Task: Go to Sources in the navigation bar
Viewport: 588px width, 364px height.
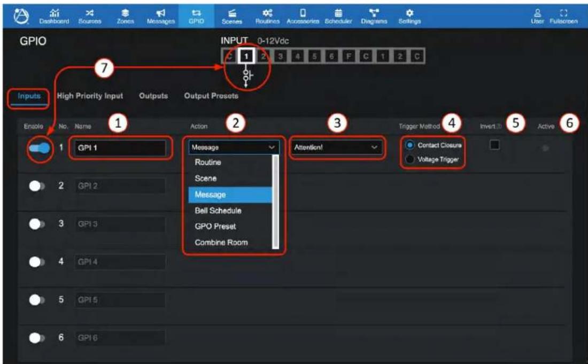Action: pos(90,17)
